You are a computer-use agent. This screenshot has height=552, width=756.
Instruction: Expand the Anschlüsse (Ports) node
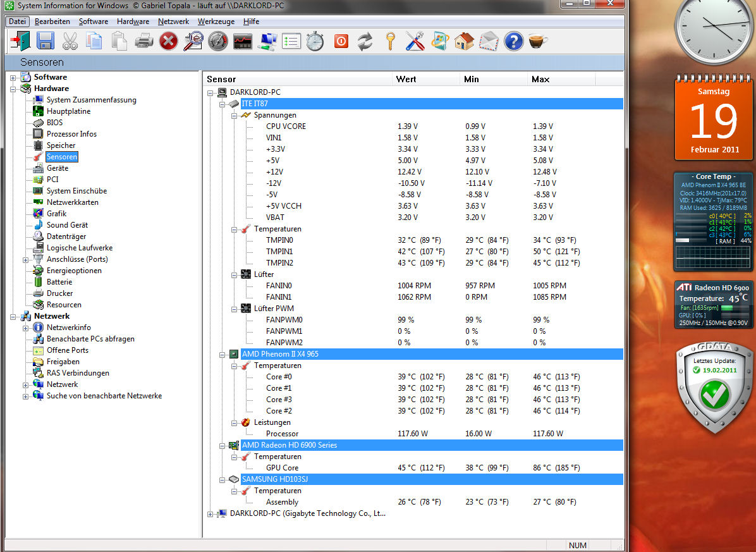click(x=25, y=260)
